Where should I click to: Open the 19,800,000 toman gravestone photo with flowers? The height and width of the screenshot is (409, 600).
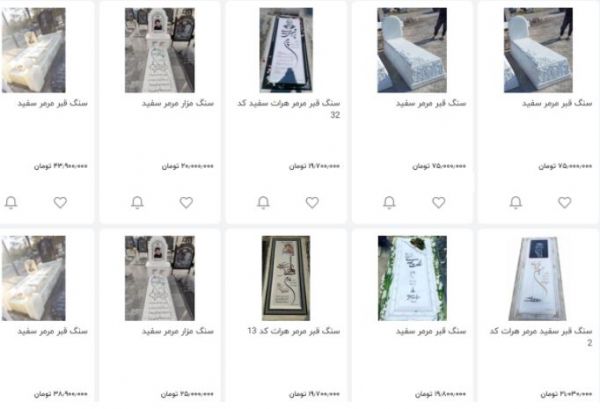412,278
